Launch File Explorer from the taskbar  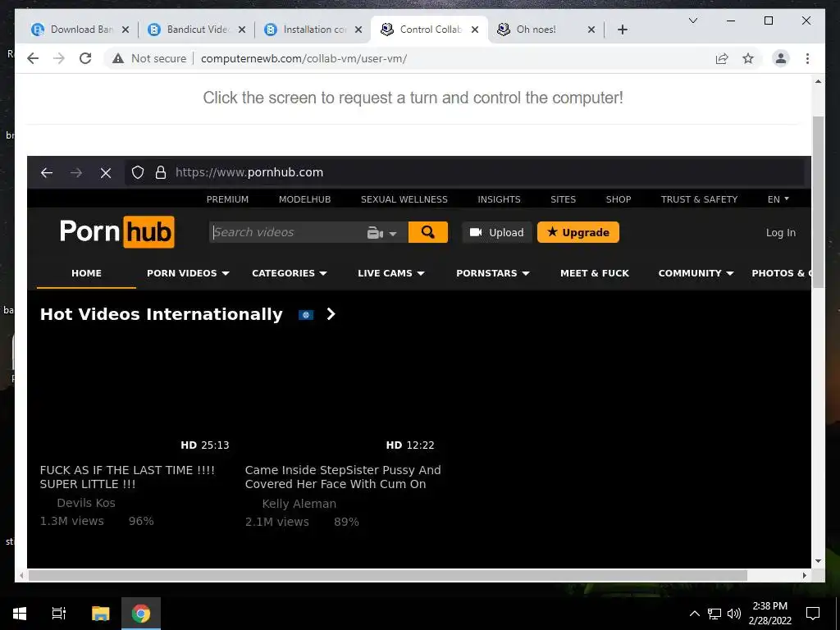[x=100, y=614]
